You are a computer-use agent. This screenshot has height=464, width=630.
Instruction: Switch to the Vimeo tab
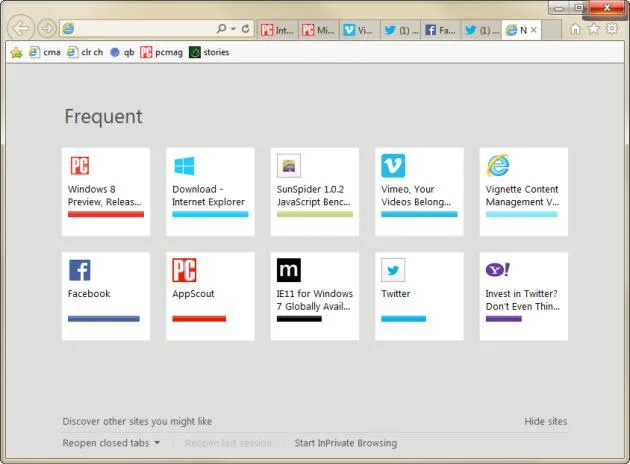pyautogui.click(x=359, y=30)
